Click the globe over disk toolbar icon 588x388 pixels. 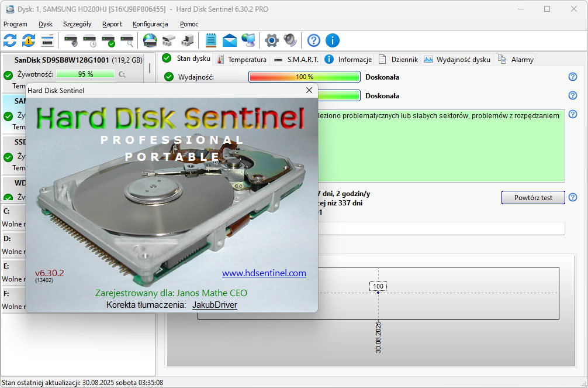(150, 40)
